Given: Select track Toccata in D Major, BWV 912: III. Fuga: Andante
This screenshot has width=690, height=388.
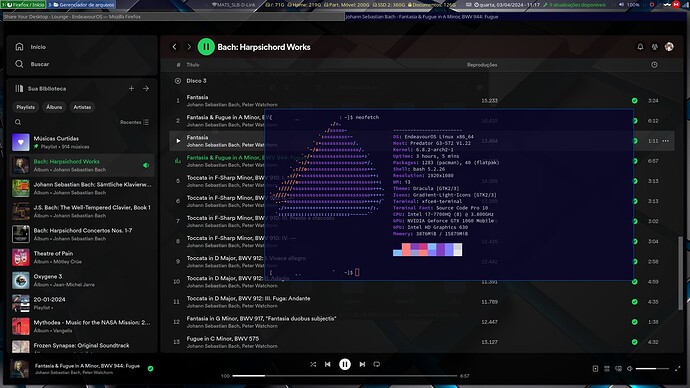Looking at the screenshot, I should (x=422, y=302).
